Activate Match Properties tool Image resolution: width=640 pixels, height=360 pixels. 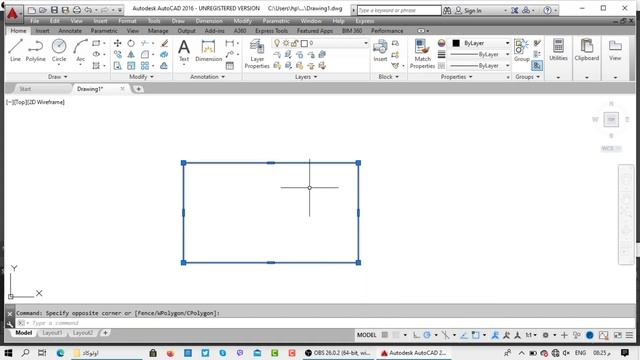pos(422,53)
